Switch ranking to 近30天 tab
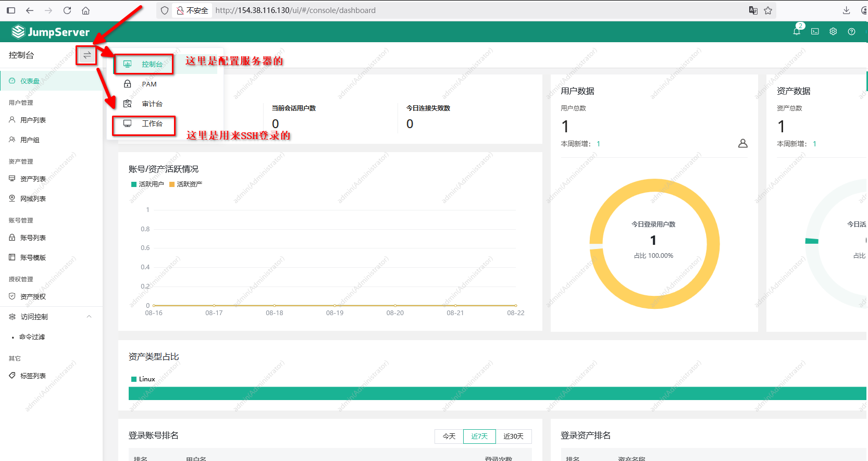 pos(513,437)
